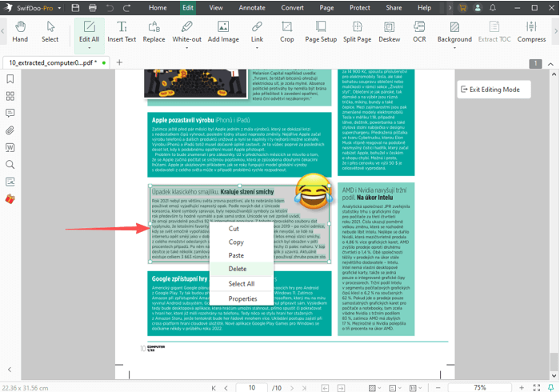
Task: Choose Paste from the context menu
Action: pos(242,256)
